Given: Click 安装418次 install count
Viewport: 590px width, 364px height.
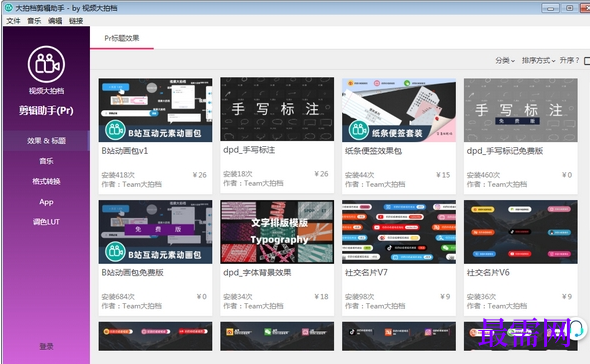Looking at the screenshot, I should (118, 175).
